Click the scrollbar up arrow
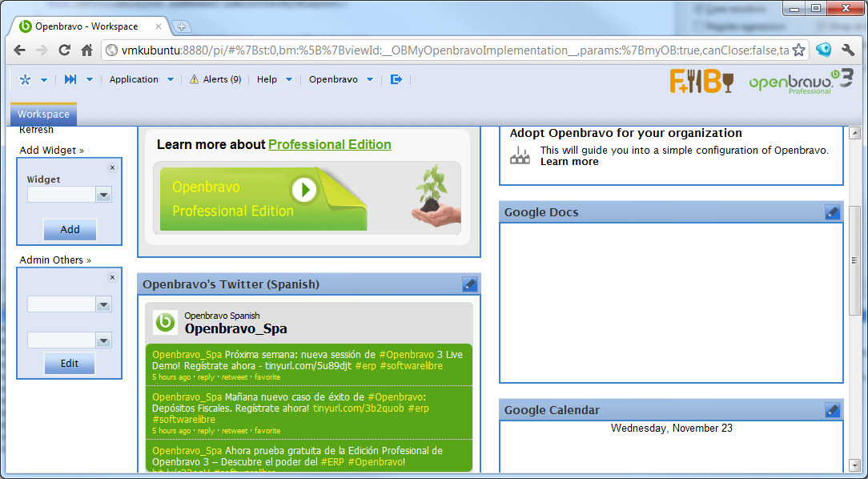 (x=854, y=133)
